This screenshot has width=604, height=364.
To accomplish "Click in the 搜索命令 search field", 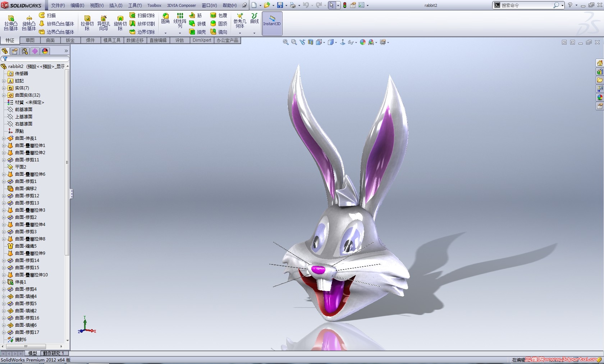I will pyautogui.click(x=528, y=5).
